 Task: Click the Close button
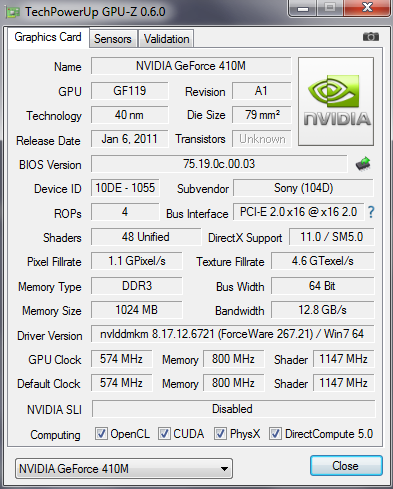(346, 466)
